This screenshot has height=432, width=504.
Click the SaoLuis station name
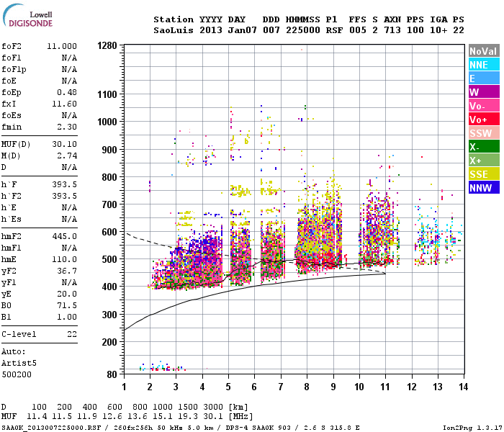point(174,30)
